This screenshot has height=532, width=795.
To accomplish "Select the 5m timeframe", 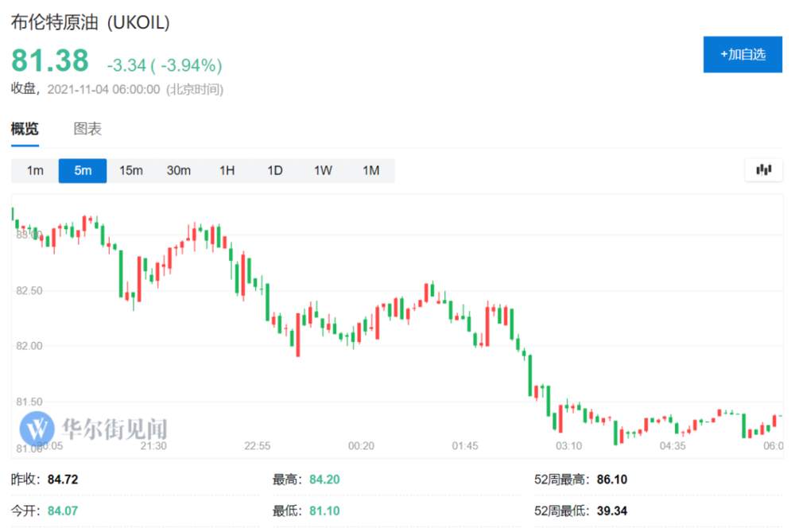I will 83,170.
